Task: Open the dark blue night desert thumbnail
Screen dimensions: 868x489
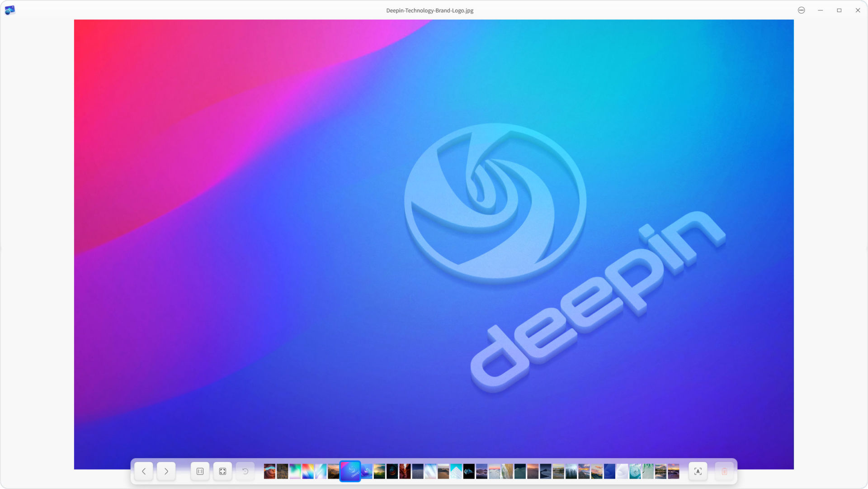Action: pos(418,471)
